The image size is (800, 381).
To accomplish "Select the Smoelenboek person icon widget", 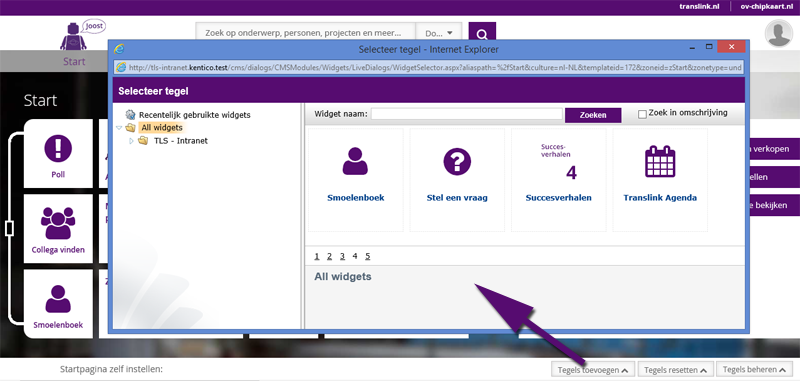I will coord(355,161).
